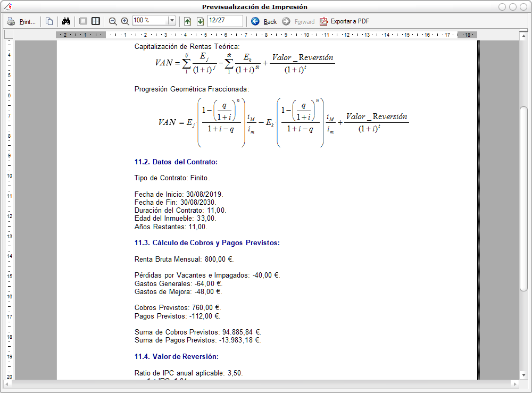Click the PDF export icon
Screen dimensions: 532x393
tap(324, 21)
